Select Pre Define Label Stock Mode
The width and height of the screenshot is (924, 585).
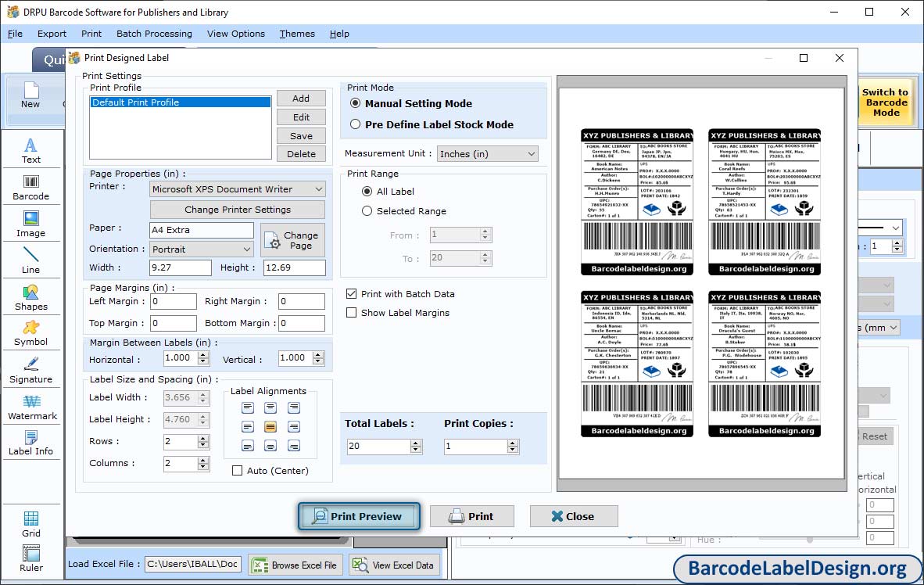click(356, 124)
